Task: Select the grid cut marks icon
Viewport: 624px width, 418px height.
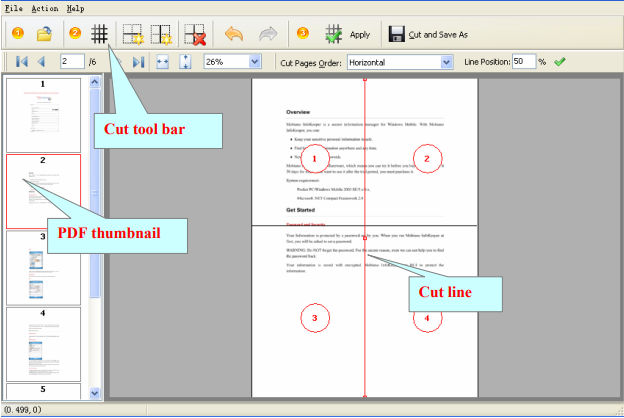Action: (99, 34)
